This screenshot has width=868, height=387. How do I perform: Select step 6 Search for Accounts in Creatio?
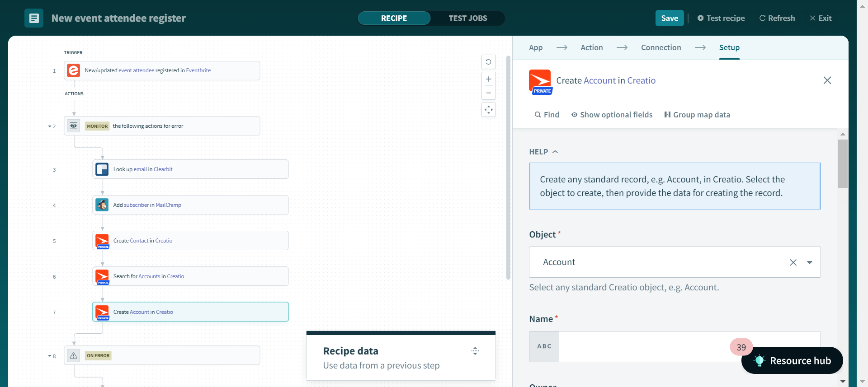point(190,276)
